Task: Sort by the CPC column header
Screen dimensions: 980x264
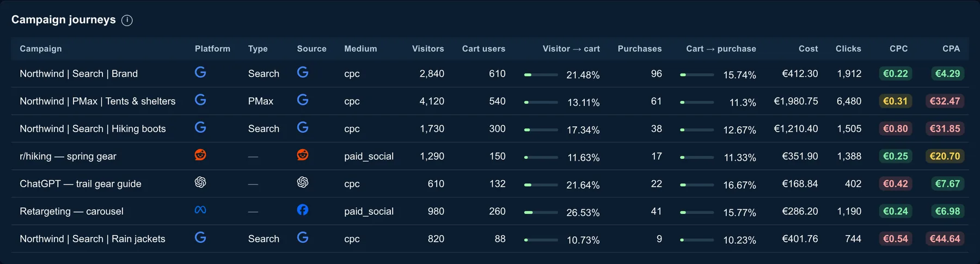Action: (x=899, y=49)
